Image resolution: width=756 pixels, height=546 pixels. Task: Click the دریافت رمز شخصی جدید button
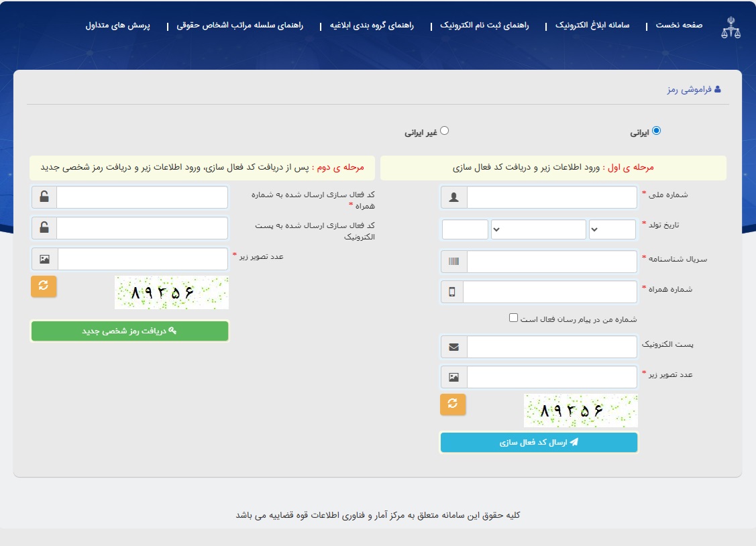[129, 331]
